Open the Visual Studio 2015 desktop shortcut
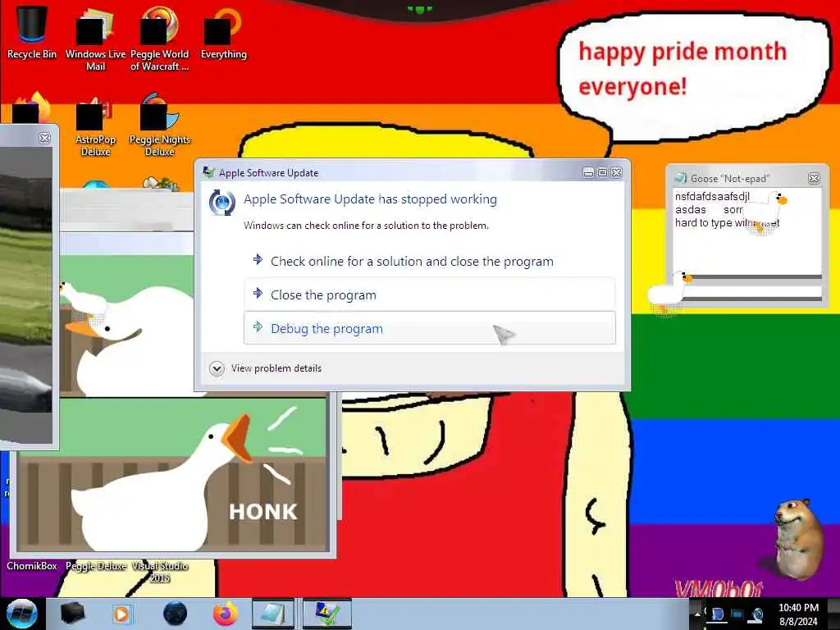The image size is (840, 630). point(160,572)
